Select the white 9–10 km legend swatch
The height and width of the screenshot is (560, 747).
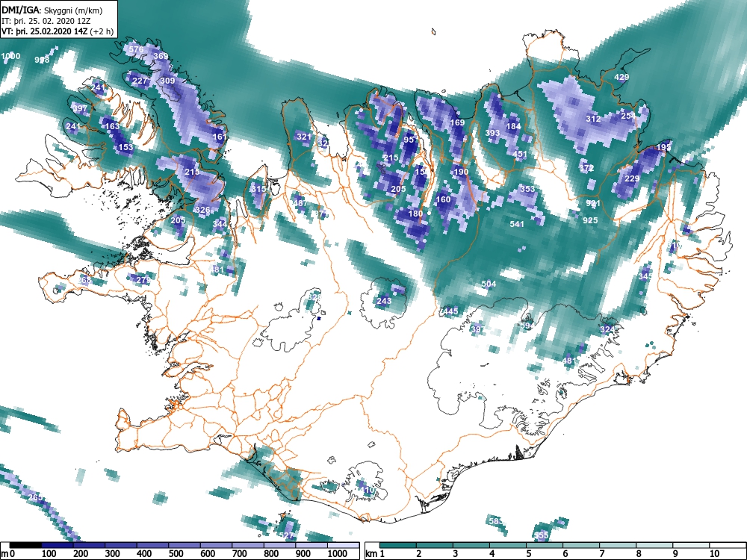tap(691, 545)
